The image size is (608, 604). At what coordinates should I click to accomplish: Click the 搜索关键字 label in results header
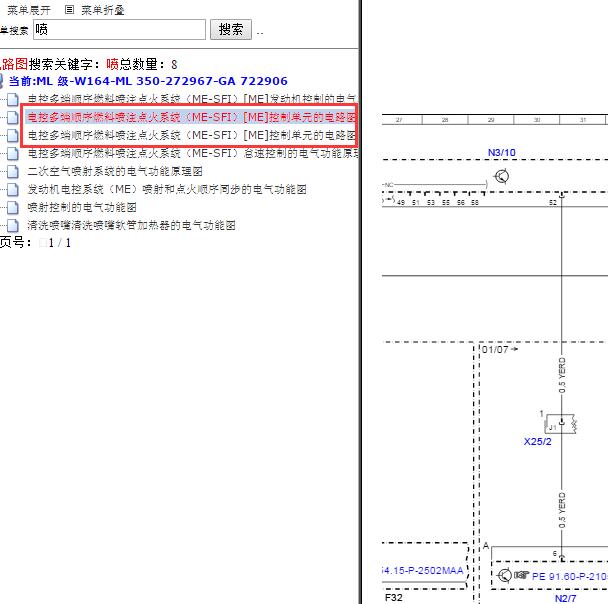click(64, 64)
